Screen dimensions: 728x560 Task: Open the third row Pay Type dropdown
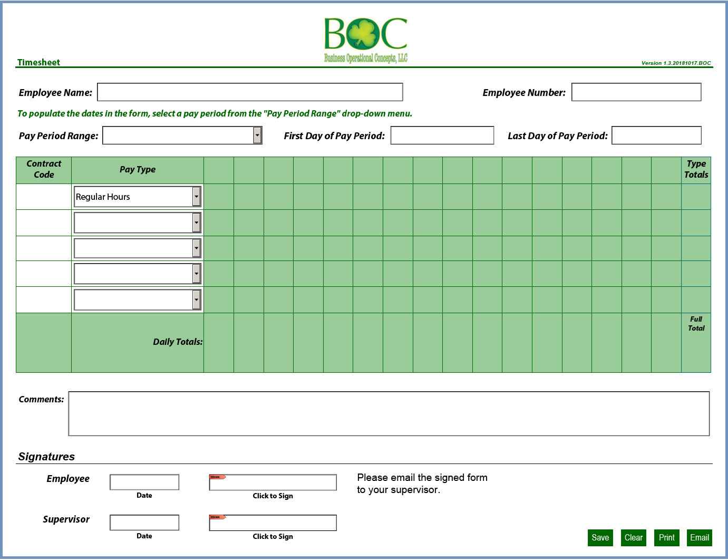coord(196,248)
